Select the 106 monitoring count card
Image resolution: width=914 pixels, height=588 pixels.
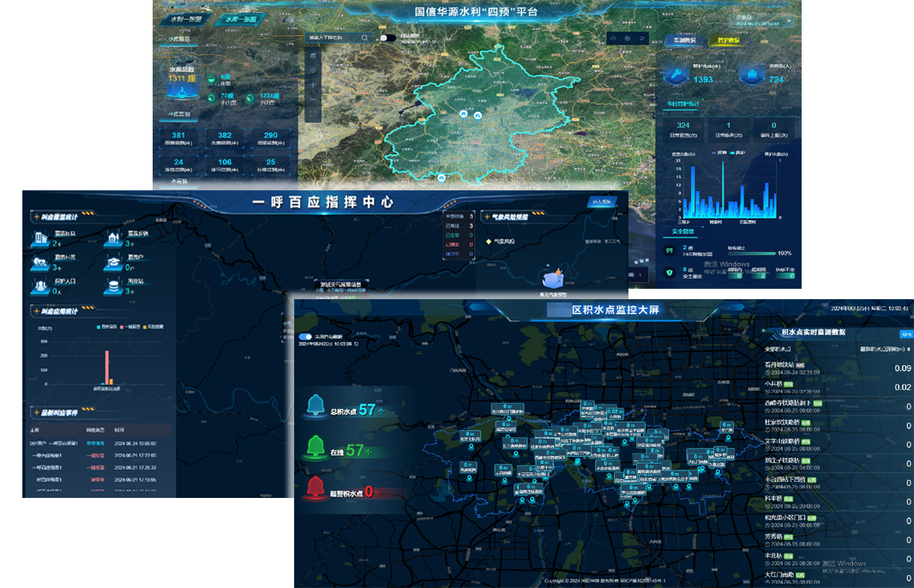pyautogui.click(x=225, y=165)
